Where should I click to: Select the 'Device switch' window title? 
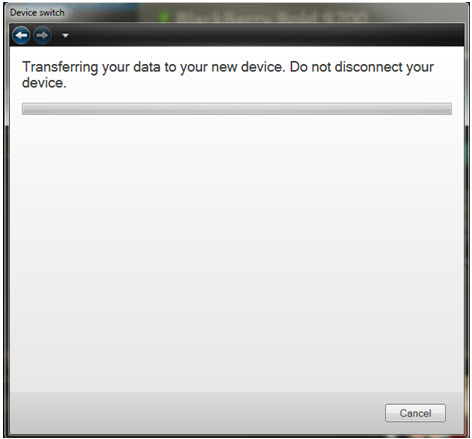click(37, 13)
